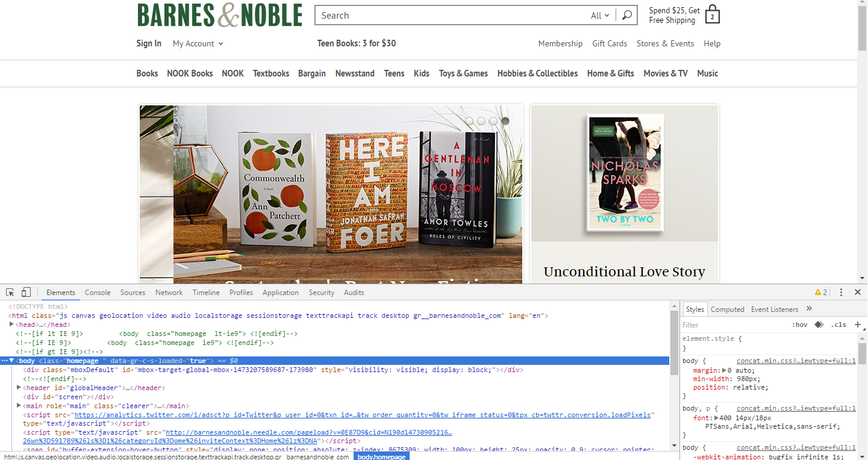The height and width of the screenshot is (460, 868).
Task: Open Teen Books: 3 for $30 promo
Action: coord(357,43)
